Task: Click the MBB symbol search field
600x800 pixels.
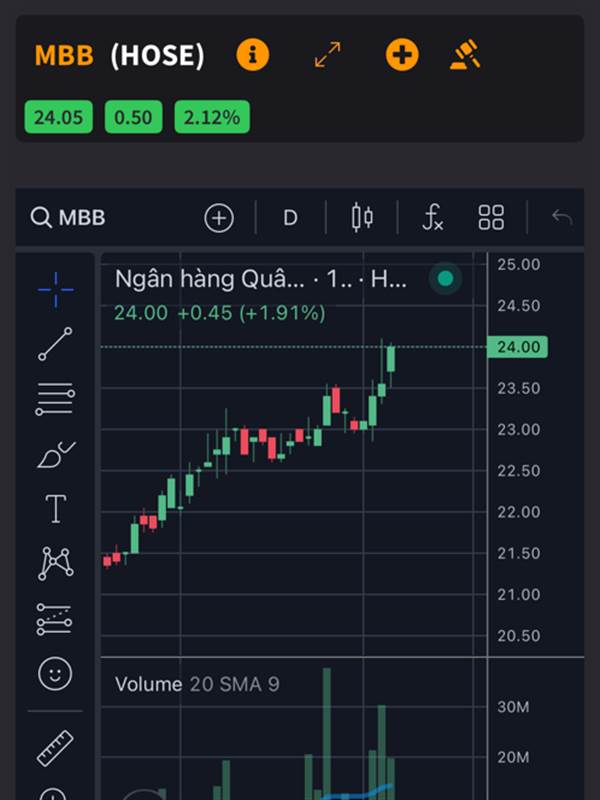Action: [68, 218]
